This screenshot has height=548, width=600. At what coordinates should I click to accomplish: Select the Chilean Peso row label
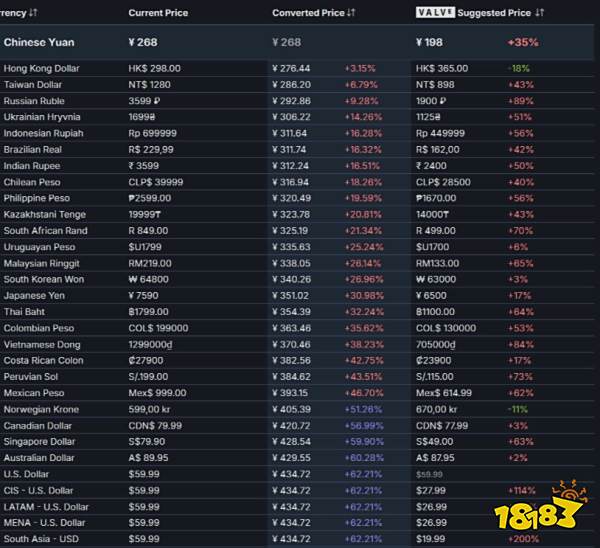32,182
